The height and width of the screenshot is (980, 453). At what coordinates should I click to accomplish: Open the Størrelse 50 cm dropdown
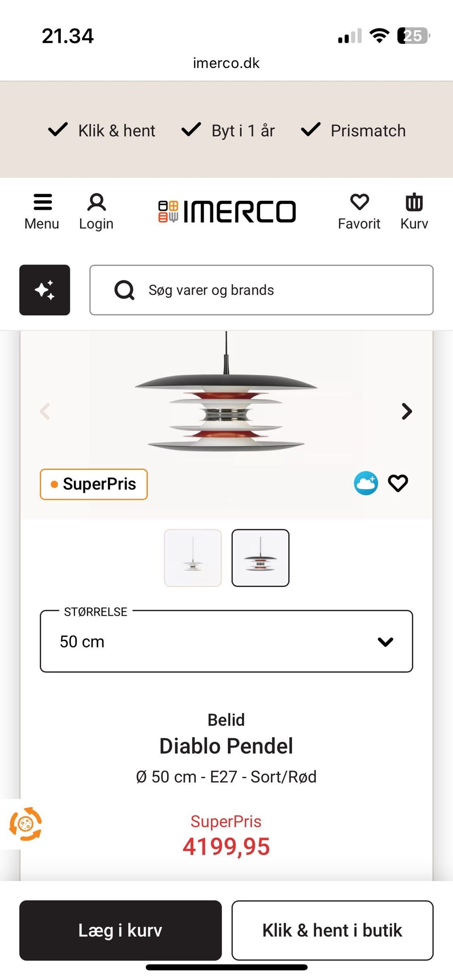pos(226,641)
